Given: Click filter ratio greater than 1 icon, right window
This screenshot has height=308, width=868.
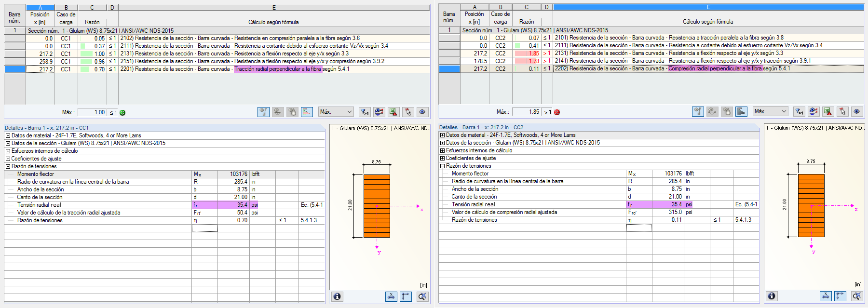Looking at the screenshot, I should 800,111.
